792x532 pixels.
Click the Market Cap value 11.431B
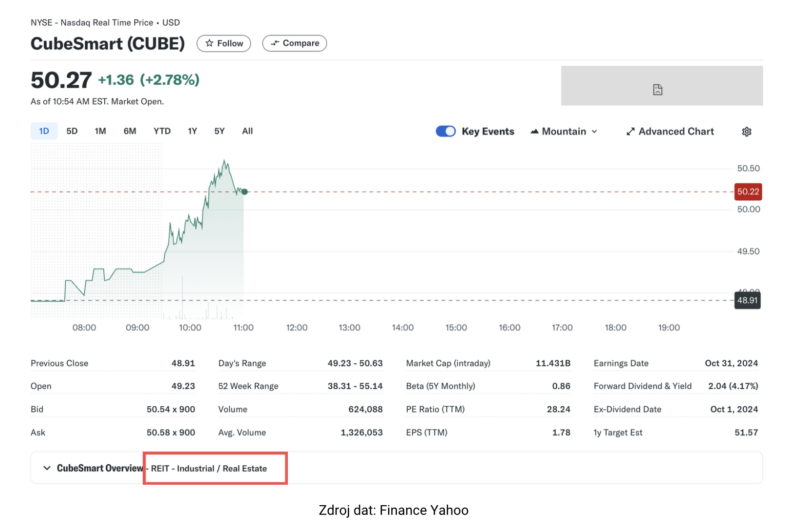[x=553, y=363]
